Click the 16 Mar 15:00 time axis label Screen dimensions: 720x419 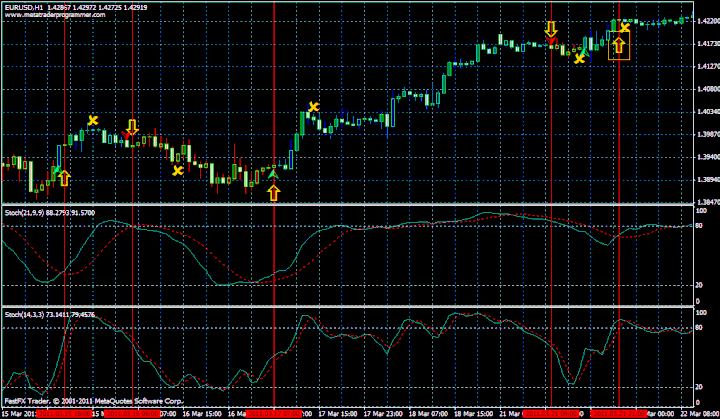tap(200, 414)
